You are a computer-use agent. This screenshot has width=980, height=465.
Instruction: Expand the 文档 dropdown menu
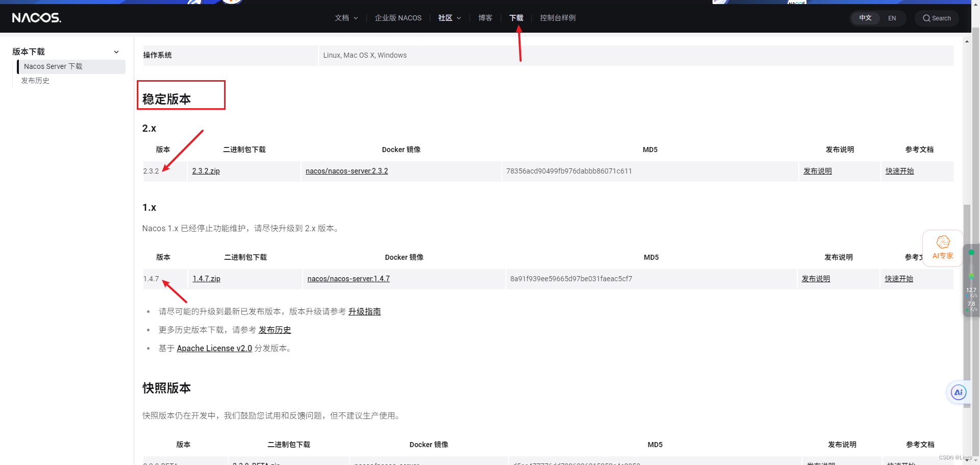tap(346, 18)
